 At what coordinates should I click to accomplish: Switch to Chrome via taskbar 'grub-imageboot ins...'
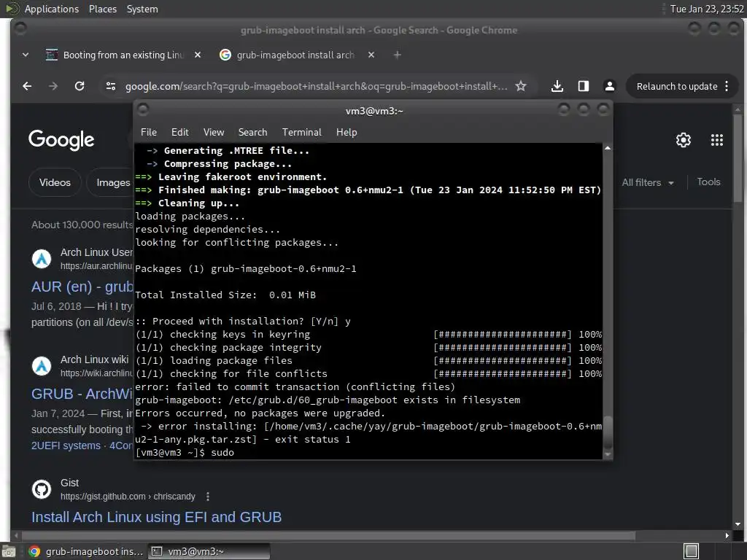[x=86, y=551]
